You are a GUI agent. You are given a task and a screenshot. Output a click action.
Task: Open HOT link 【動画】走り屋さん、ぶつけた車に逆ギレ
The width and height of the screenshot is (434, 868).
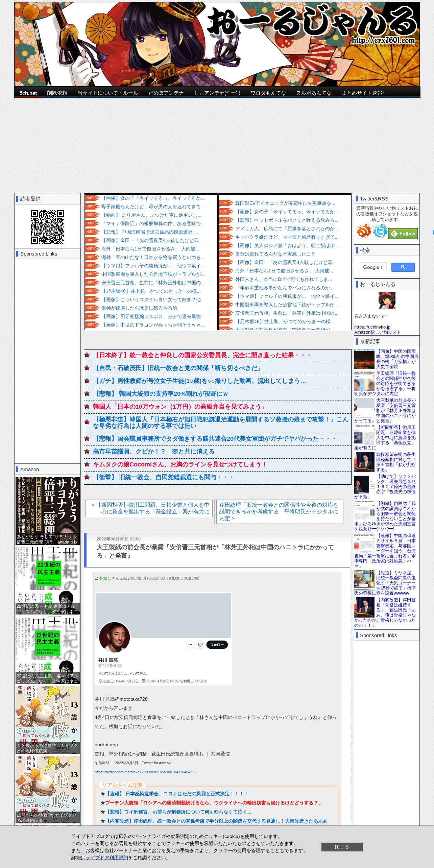click(151, 215)
